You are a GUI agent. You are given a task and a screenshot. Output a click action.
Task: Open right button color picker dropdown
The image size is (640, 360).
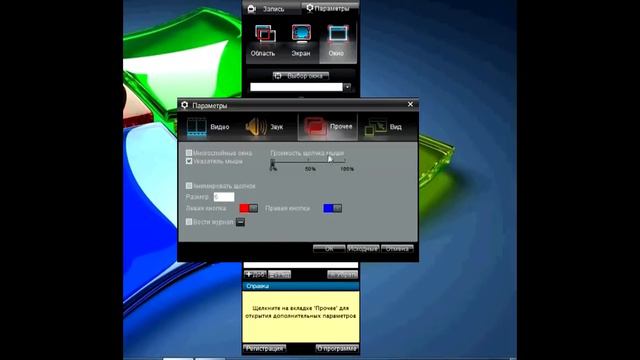tap(338, 208)
